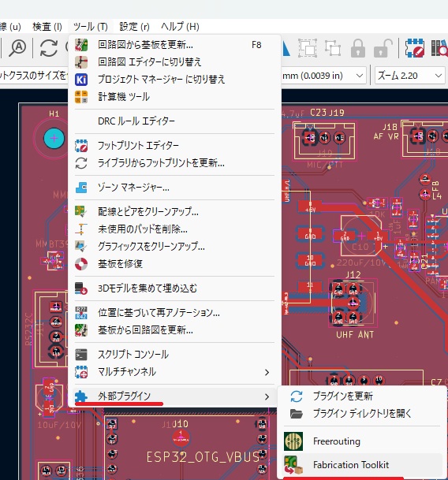This screenshot has height=480, width=448.
Task: Click the グラフィックスをクリーンアップ icon
Action: (x=81, y=247)
